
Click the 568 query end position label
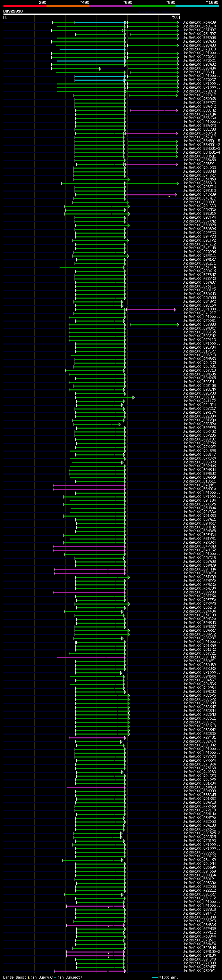coord(175,17)
